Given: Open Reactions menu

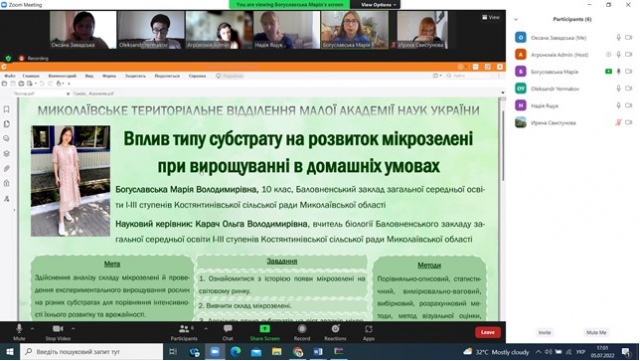Looking at the screenshot, I should tap(335, 332).
